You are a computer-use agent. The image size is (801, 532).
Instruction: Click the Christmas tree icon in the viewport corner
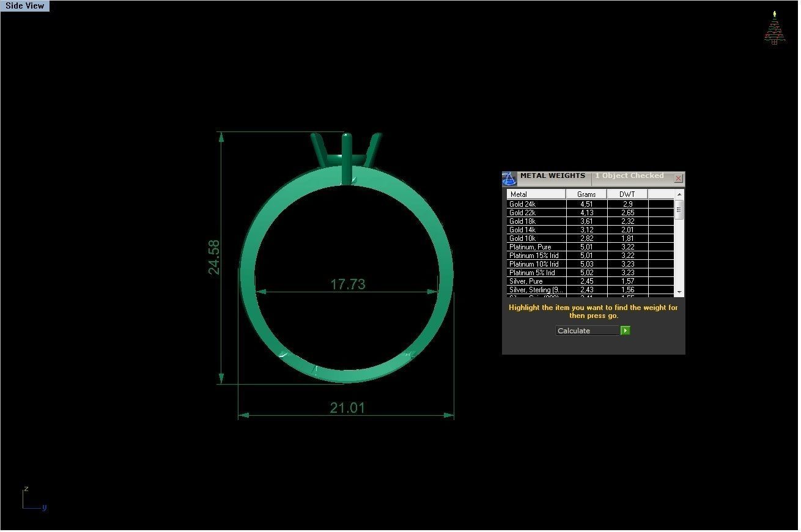[x=775, y=28]
